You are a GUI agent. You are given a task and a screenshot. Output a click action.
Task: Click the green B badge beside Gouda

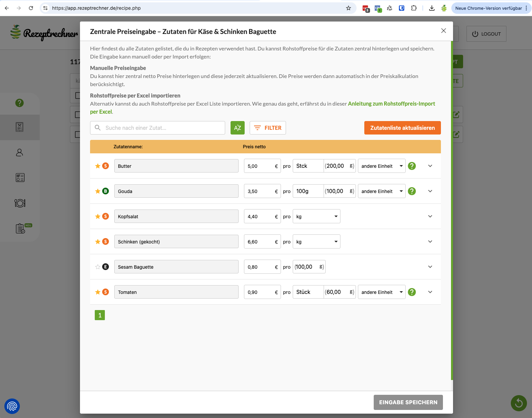tap(106, 191)
